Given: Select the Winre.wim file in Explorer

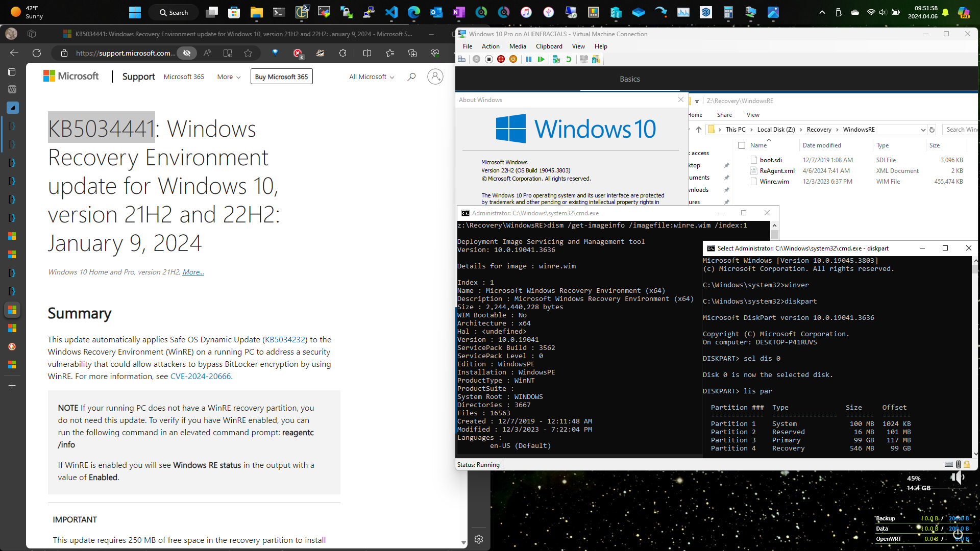Looking at the screenshot, I should tap(774, 182).
